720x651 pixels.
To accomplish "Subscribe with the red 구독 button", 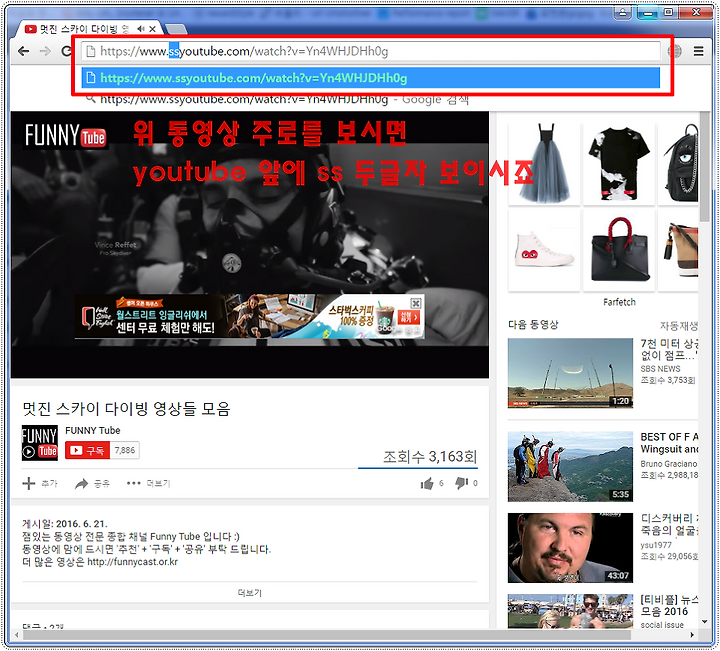I will click(87, 450).
